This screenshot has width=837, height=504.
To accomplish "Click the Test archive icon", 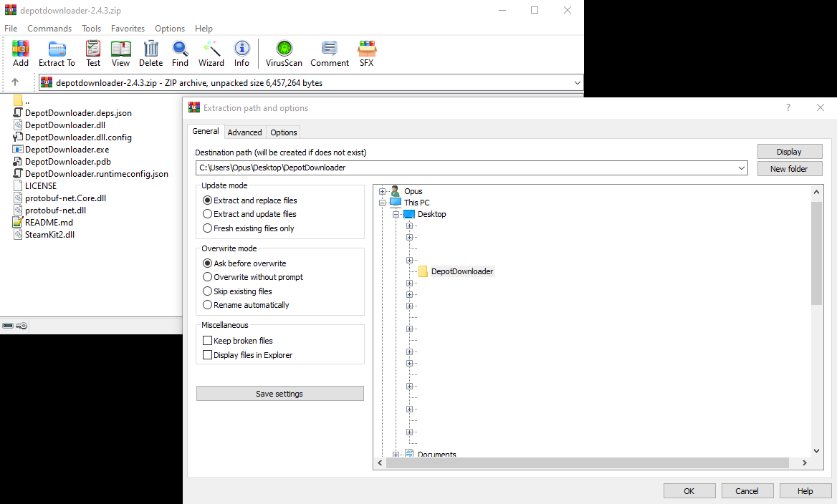I will [93, 49].
